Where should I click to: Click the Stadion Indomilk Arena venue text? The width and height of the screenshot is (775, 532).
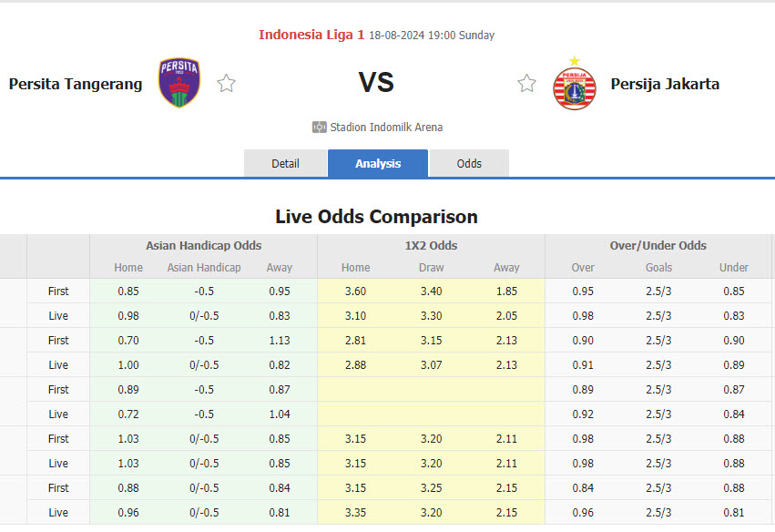386,128
